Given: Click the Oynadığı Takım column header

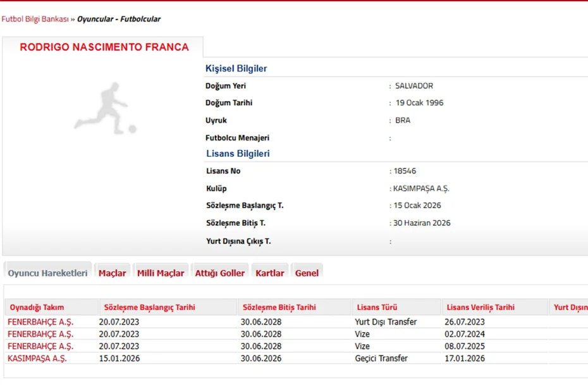Looking at the screenshot, I should 37,307.
